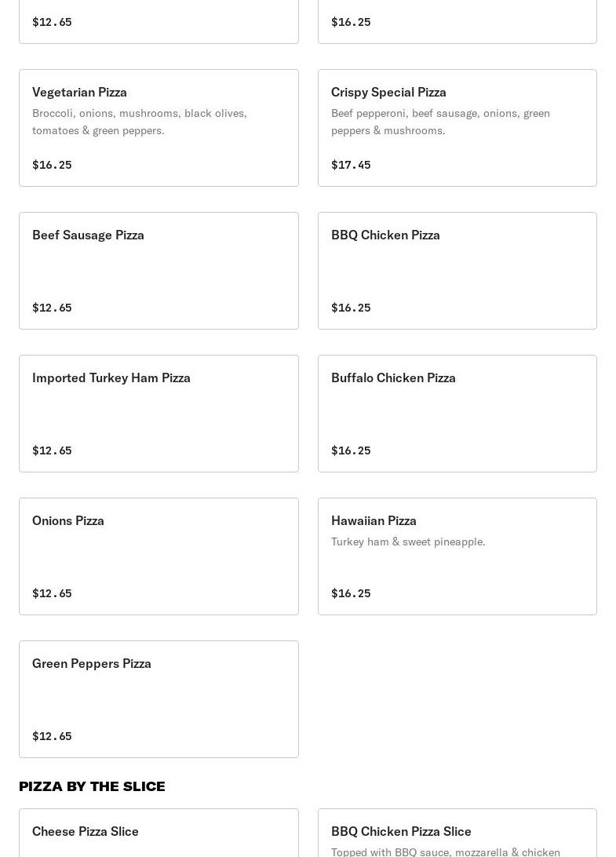Click the price under Buffalo Chicken Pizza

tap(351, 450)
